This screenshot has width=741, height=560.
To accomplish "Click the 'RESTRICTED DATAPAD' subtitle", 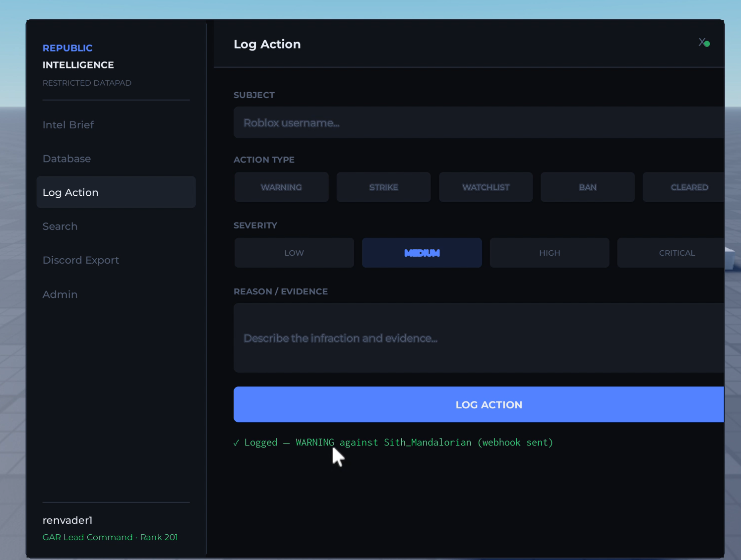I will tap(87, 83).
